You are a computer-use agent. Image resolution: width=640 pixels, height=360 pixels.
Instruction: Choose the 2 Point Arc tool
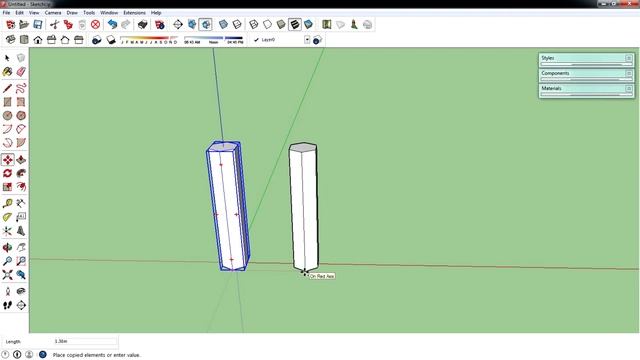coord(21,129)
